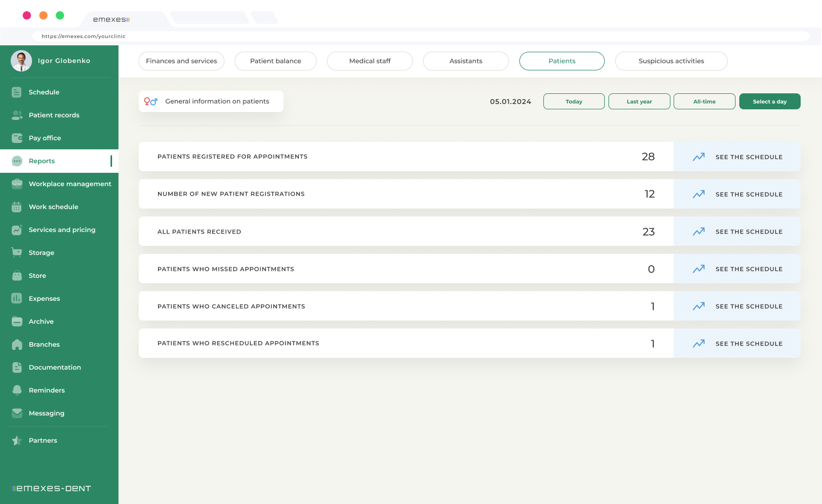Click trend icon in Patients registered for appointments row

699,157
